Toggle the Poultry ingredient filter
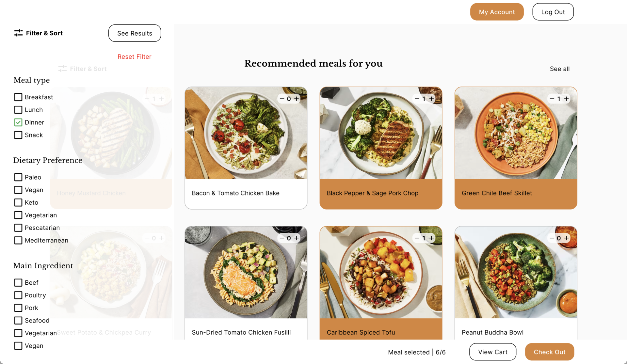The image size is (627, 364). pos(18,295)
